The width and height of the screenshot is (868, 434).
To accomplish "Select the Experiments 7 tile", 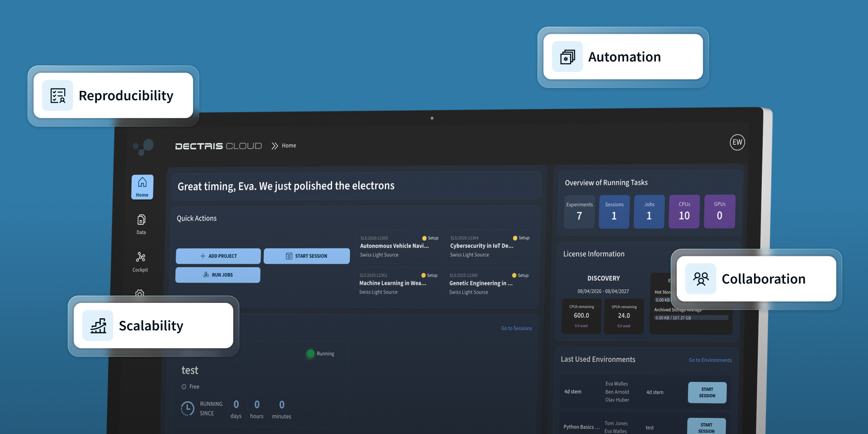I will tap(580, 212).
